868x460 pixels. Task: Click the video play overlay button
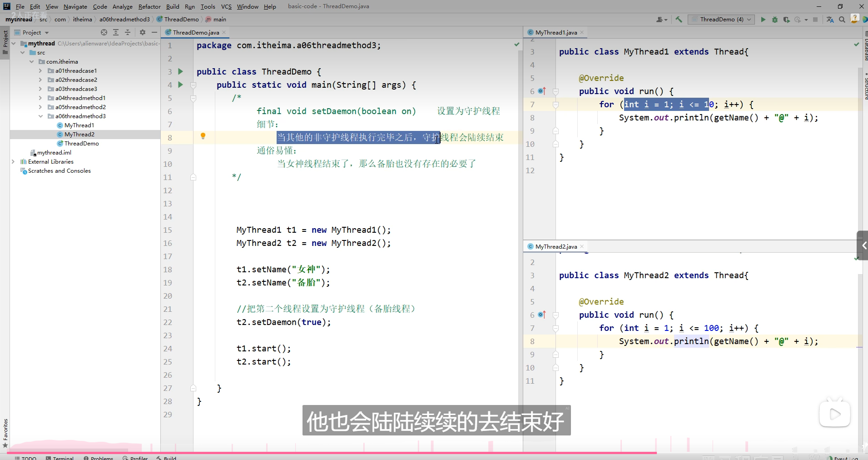835,414
